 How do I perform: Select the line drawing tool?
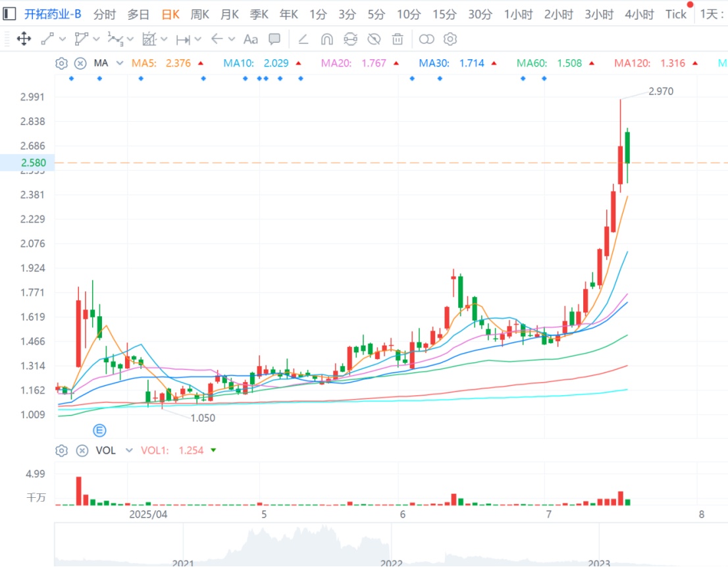(47, 40)
